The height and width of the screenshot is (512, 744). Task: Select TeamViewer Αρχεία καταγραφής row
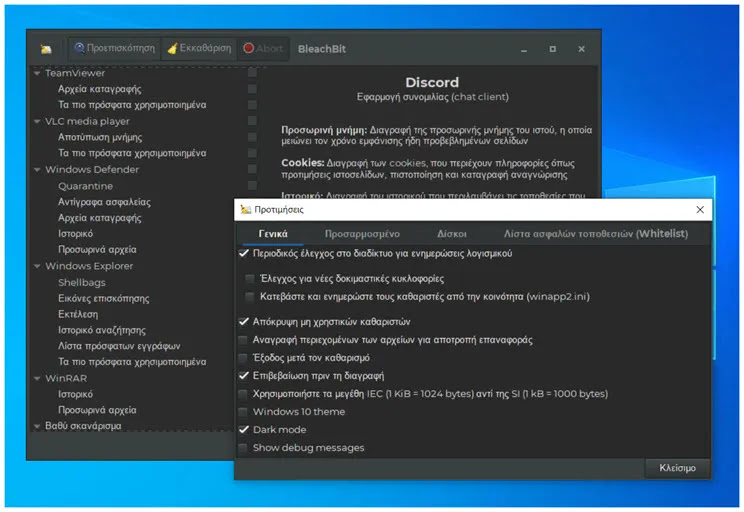(100, 89)
